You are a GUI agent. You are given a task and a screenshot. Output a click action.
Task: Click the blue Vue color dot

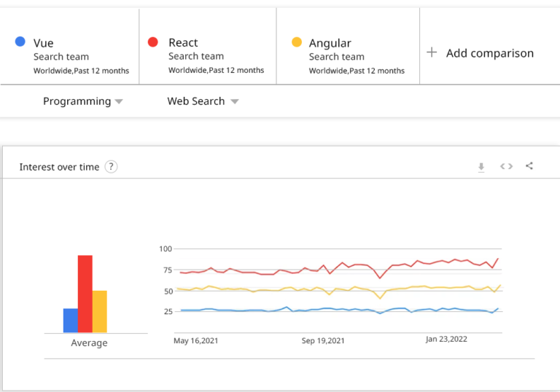[20, 42]
